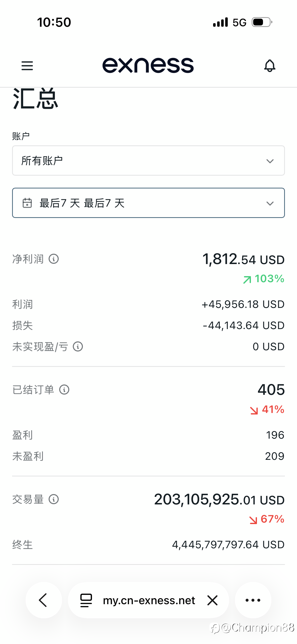This screenshot has width=297, height=644.
Task: Tap the 1,812.54 USD net profit value
Action: (243, 259)
